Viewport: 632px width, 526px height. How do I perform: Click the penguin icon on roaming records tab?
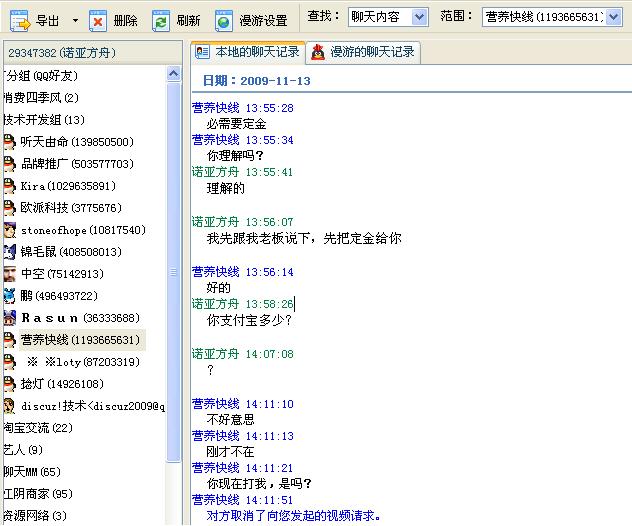click(x=318, y=52)
